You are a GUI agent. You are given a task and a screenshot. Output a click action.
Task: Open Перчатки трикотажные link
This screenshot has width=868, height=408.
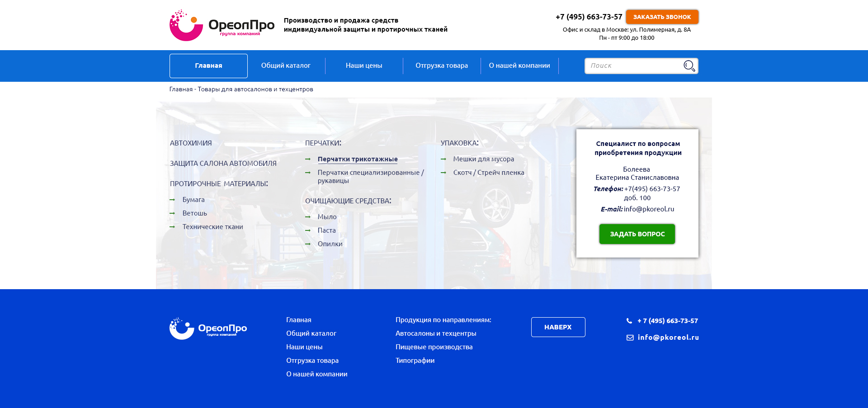[x=358, y=159]
